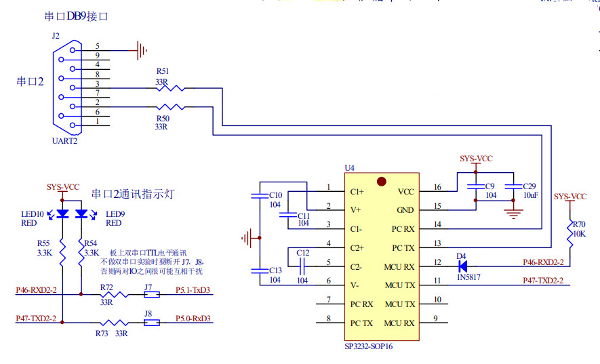Click the 10uF capacitor value
Image resolution: width=600 pixels, height=364 pixels.
[531, 195]
